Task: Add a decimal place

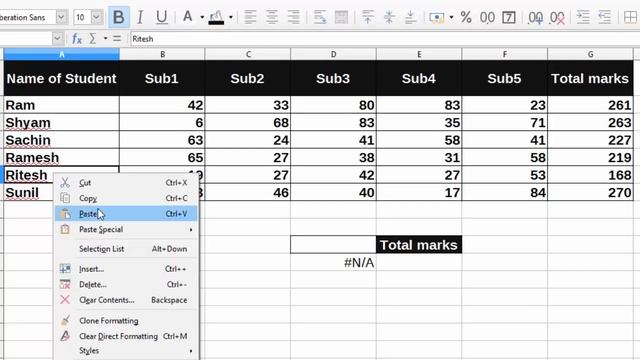Action: click(x=535, y=18)
